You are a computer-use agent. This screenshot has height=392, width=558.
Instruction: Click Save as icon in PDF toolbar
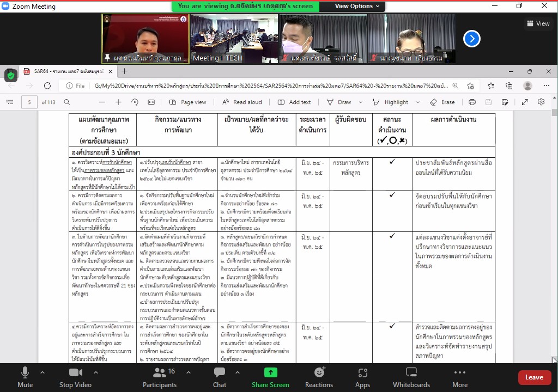tap(505, 102)
